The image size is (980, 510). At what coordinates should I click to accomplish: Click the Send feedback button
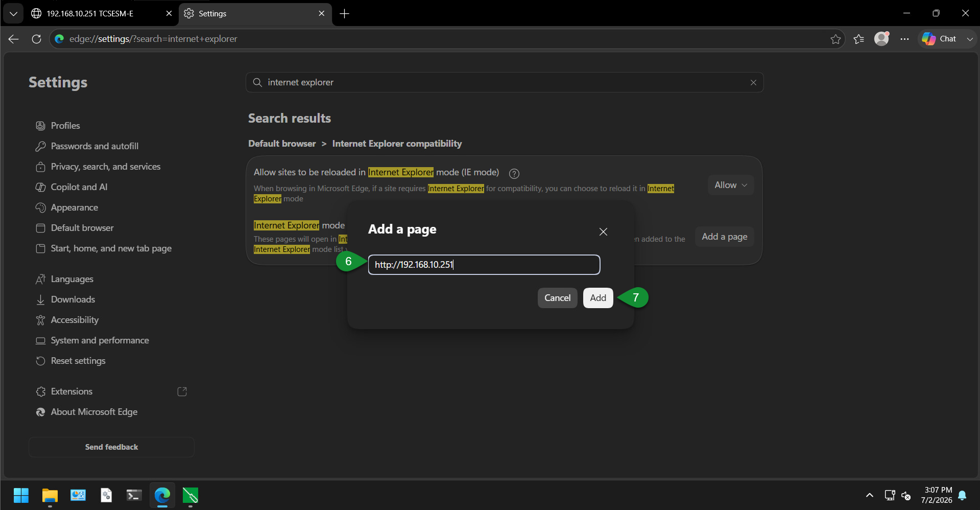tap(111, 447)
